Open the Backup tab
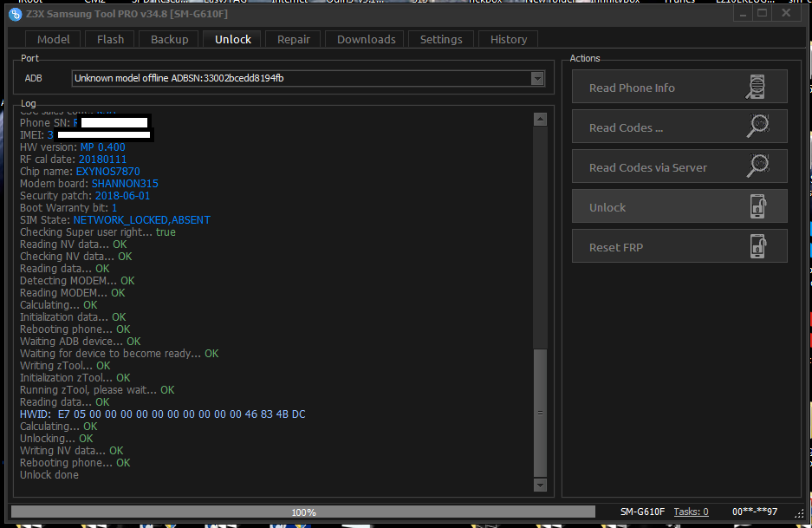The width and height of the screenshot is (812, 528). pos(169,39)
